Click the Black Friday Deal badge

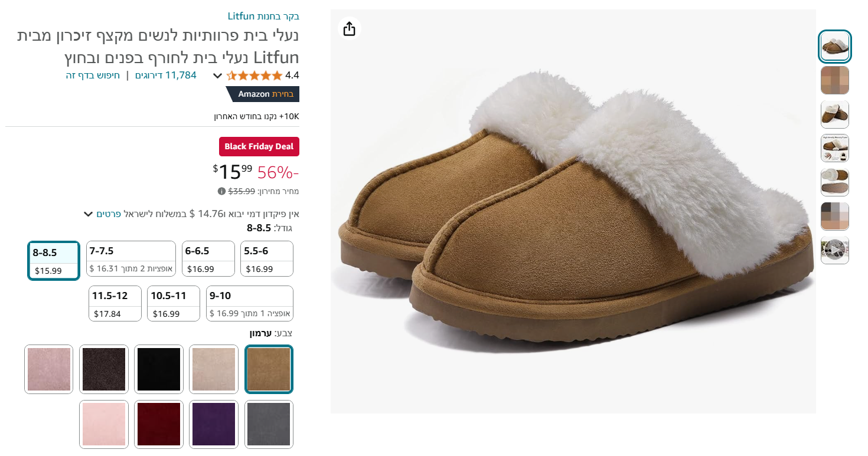(x=259, y=147)
